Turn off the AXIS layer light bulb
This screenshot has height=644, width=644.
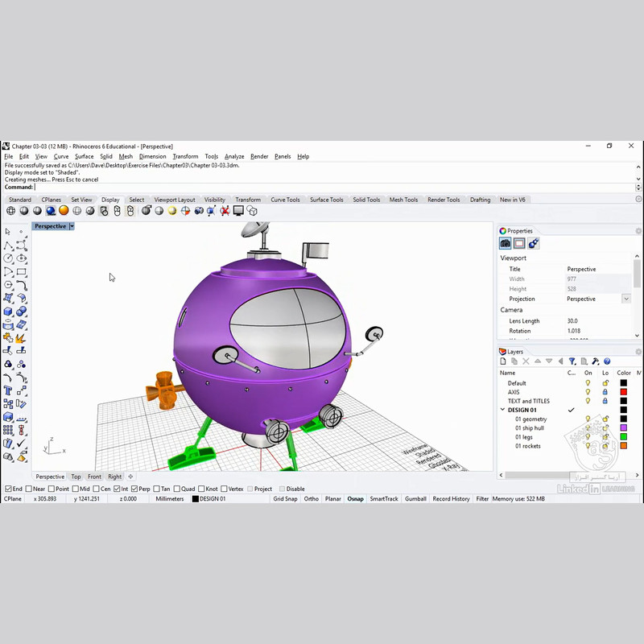tap(588, 392)
